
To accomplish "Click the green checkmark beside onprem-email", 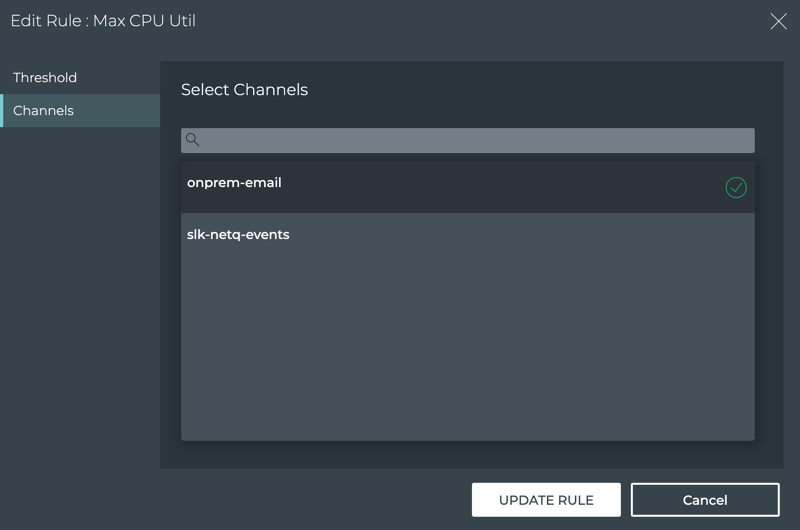I will [736, 187].
